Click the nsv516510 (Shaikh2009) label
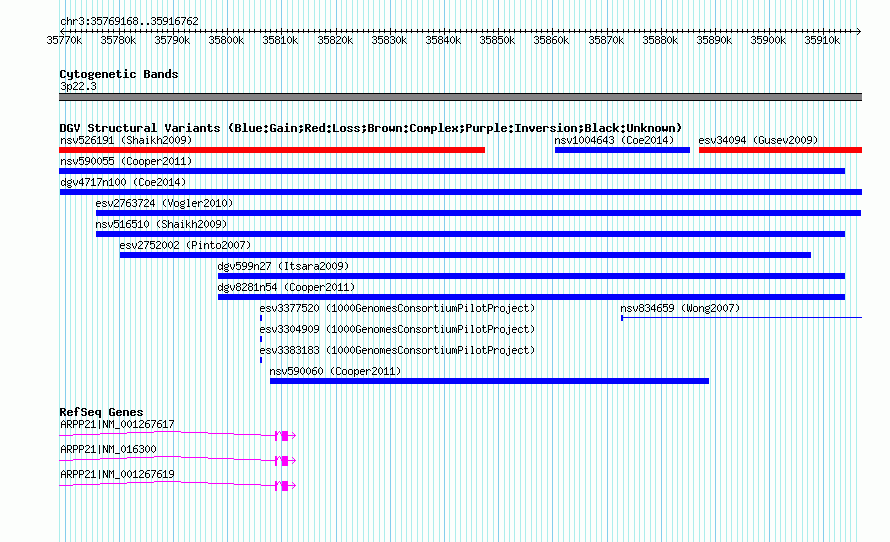Image resolution: width=890 pixels, height=542 pixels. point(161,224)
